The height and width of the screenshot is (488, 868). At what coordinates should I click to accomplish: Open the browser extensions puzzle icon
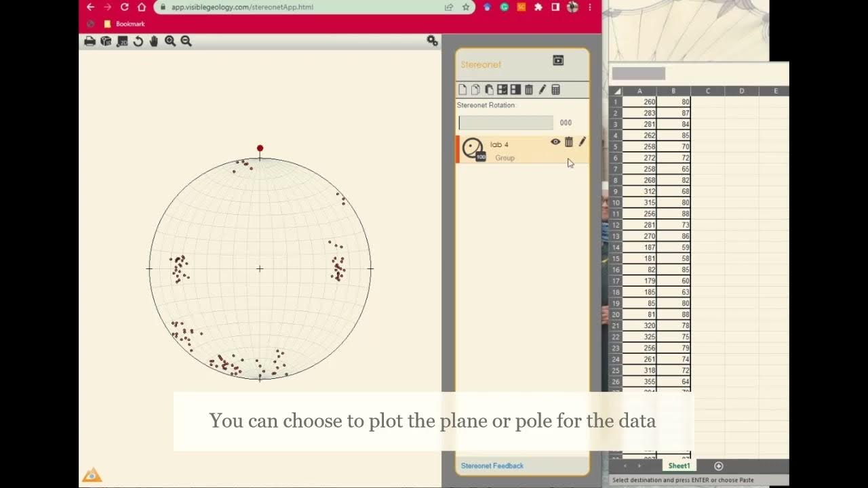pos(538,7)
